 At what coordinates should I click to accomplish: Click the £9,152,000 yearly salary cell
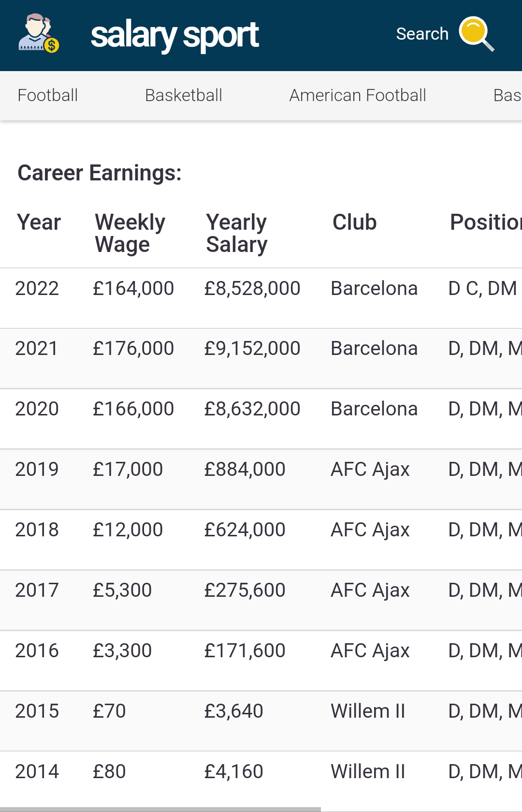pos(252,349)
